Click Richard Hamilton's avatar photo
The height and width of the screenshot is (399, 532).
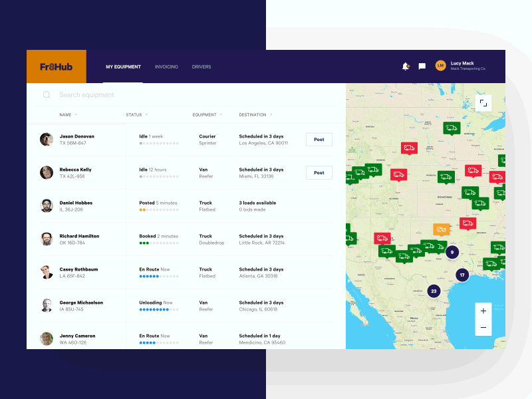(47, 239)
